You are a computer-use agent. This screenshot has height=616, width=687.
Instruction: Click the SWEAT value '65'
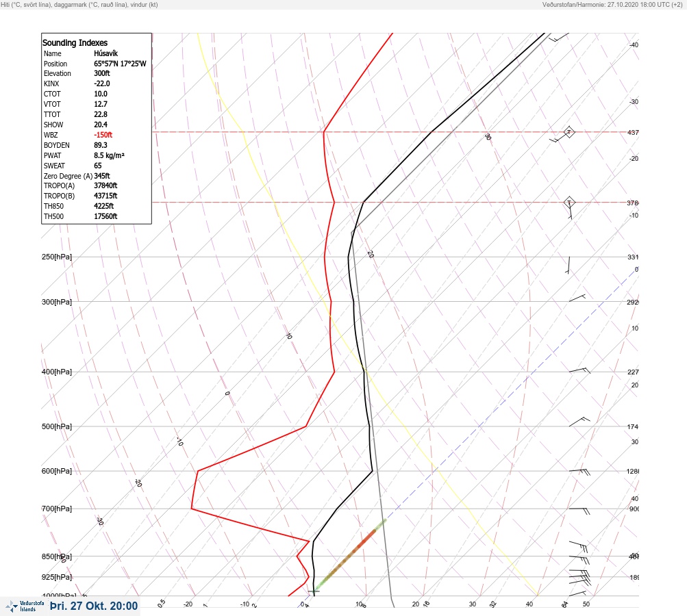[98, 166]
